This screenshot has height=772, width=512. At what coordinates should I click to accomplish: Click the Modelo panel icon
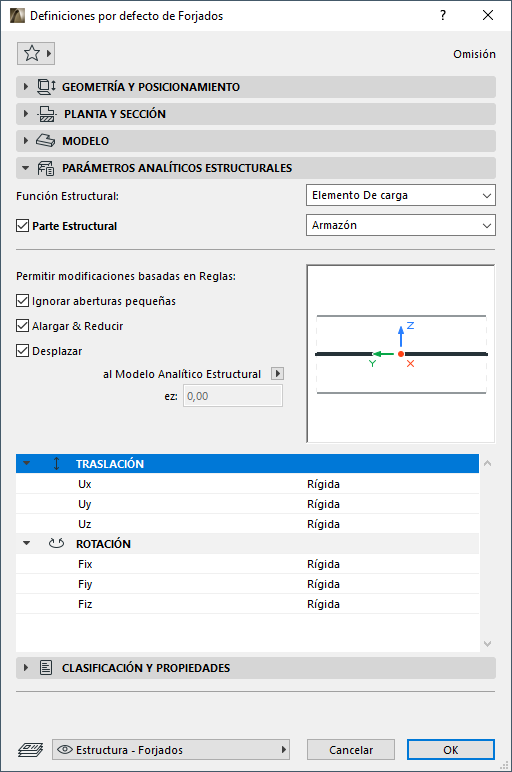(45, 141)
